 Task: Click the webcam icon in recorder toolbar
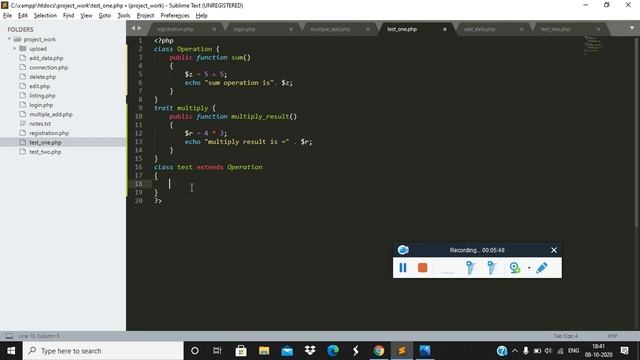click(515, 268)
